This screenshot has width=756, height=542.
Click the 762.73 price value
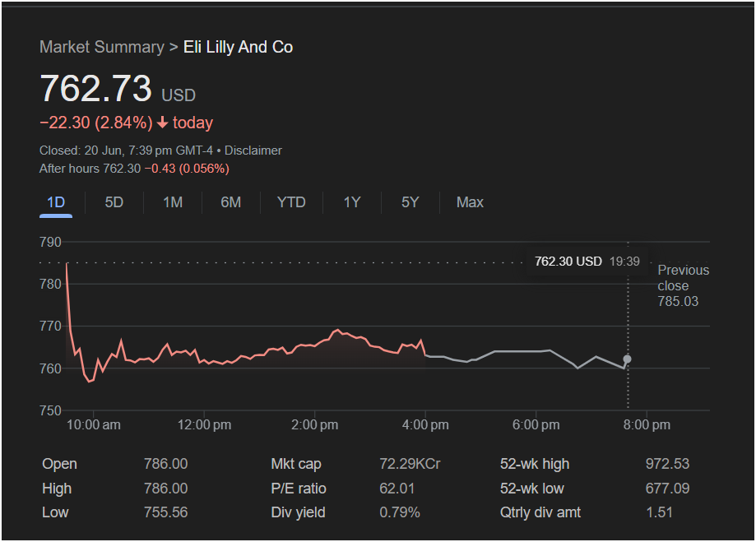96,88
